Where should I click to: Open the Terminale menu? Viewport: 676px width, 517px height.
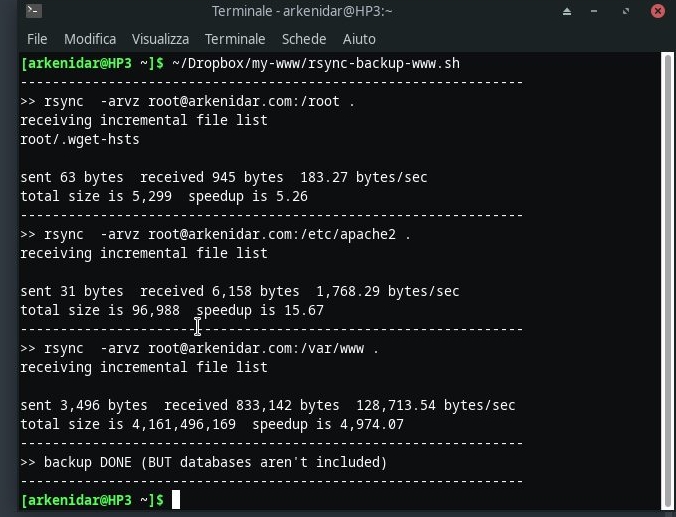235,39
